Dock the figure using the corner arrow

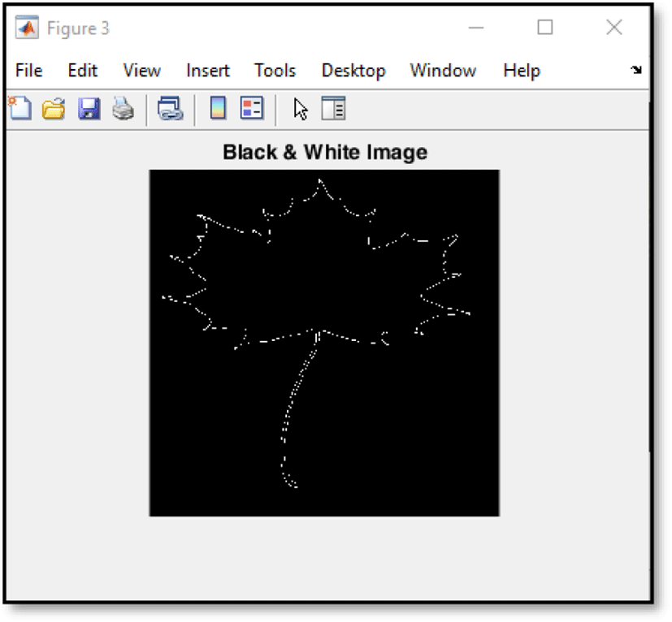click(636, 70)
